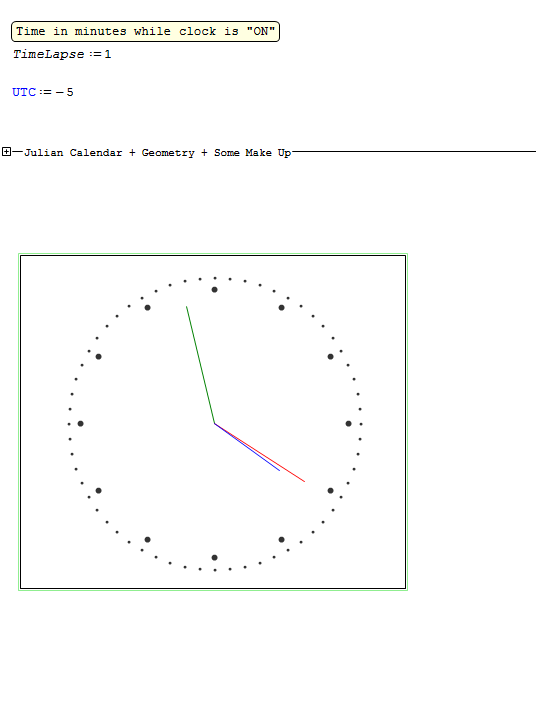The image size is (536, 722).
Task: Click the 10 o'clock large dot marker
Action: (99, 356)
